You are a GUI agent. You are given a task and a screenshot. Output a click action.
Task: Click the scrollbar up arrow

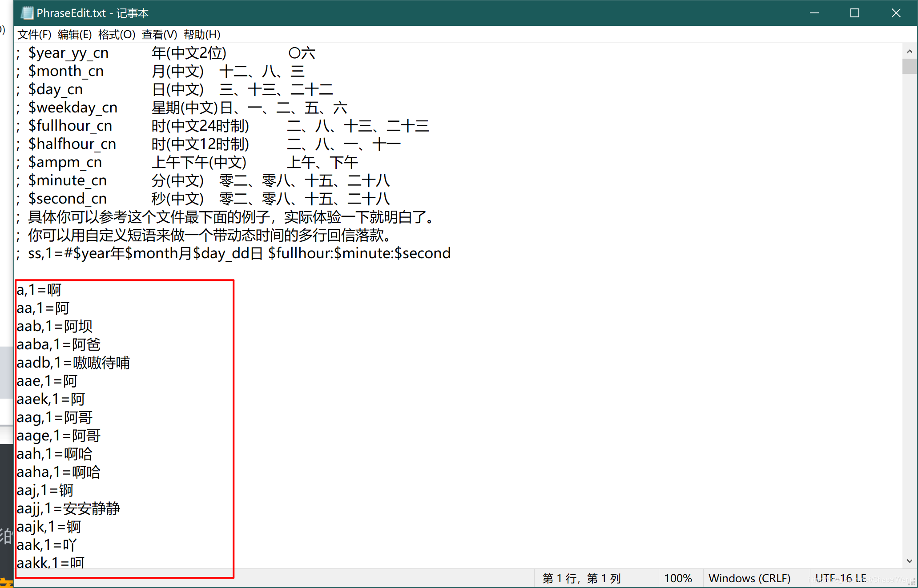(x=910, y=52)
